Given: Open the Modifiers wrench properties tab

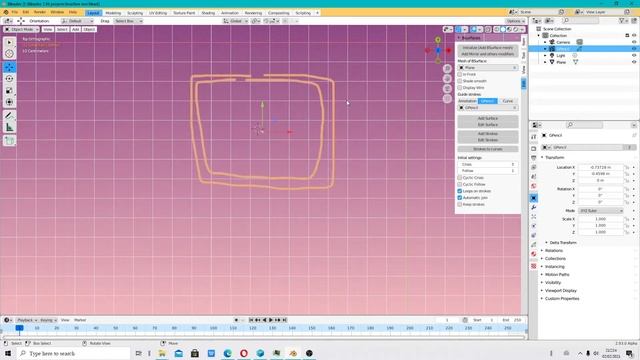Looking at the screenshot, I should click(533, 208).
